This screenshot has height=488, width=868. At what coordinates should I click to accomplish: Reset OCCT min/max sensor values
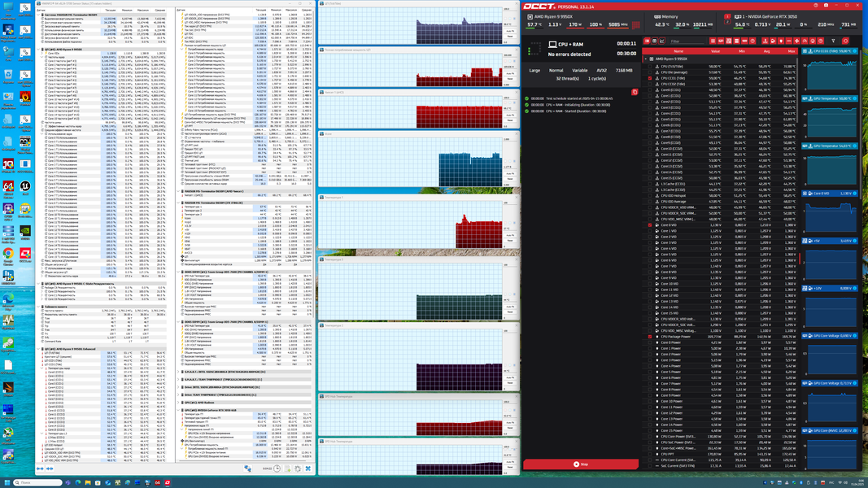[x=845, y=41]
